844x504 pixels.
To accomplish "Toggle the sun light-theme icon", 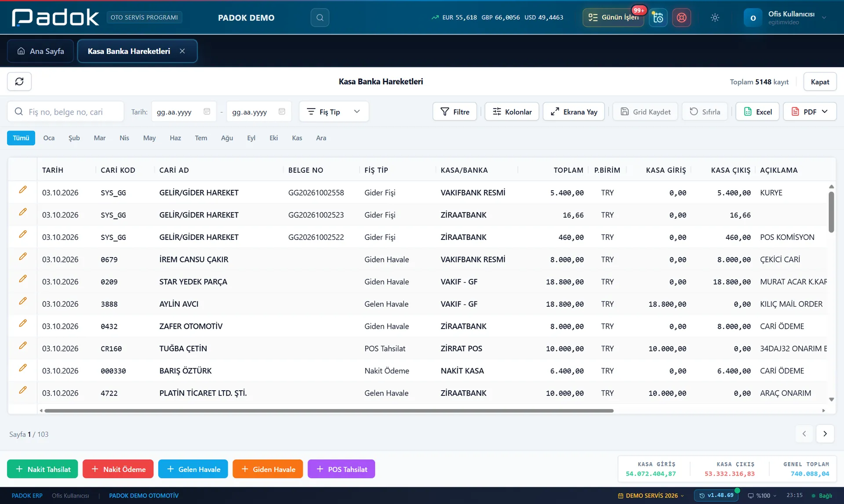I will pos(715,18).
